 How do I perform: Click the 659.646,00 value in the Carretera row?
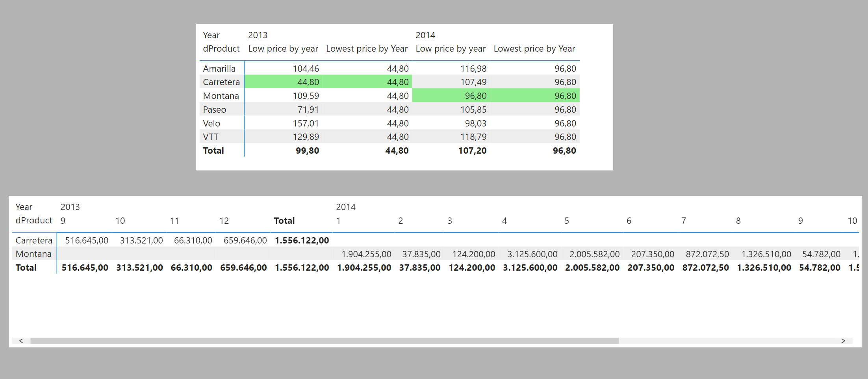[x=245, y=240]
